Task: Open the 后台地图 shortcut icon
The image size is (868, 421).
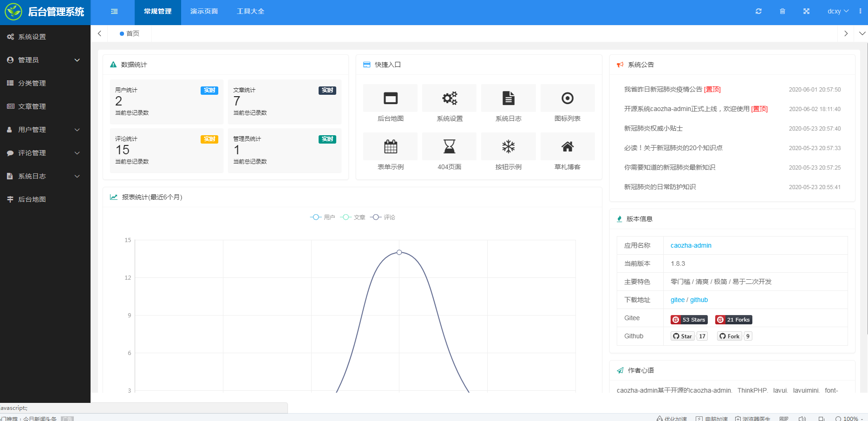Action: pyautogui.click(x=390, y=99)
